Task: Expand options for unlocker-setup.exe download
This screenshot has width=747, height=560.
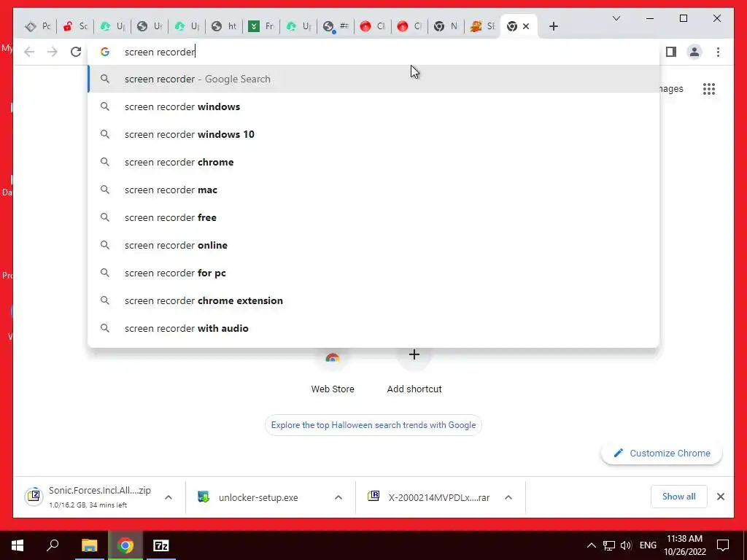Action: point(338,497)
